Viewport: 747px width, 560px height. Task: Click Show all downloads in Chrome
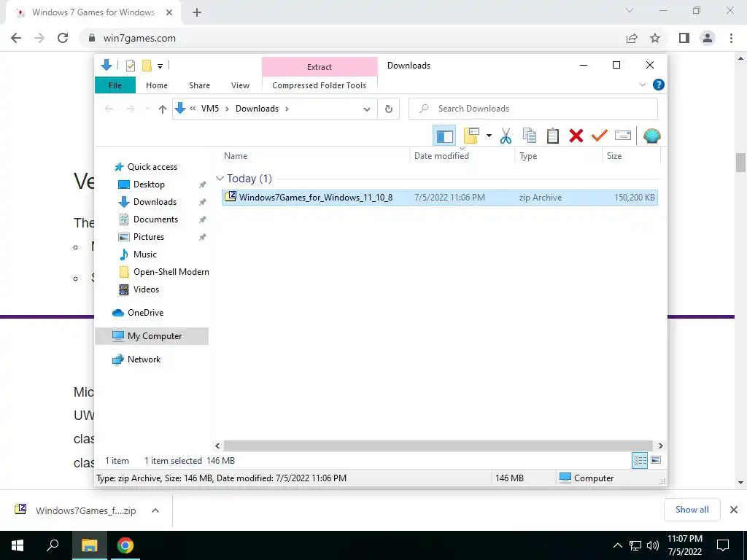pos(692,510)
